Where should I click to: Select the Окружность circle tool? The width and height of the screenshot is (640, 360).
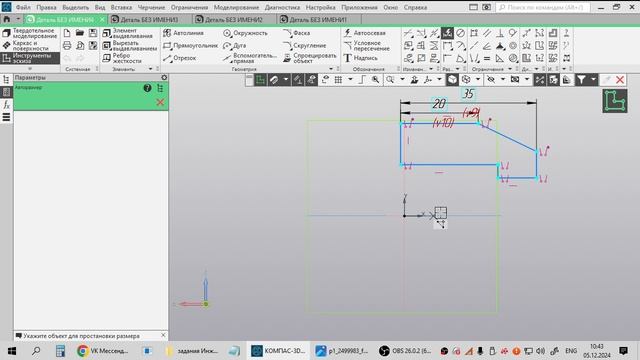coord(245,33)
